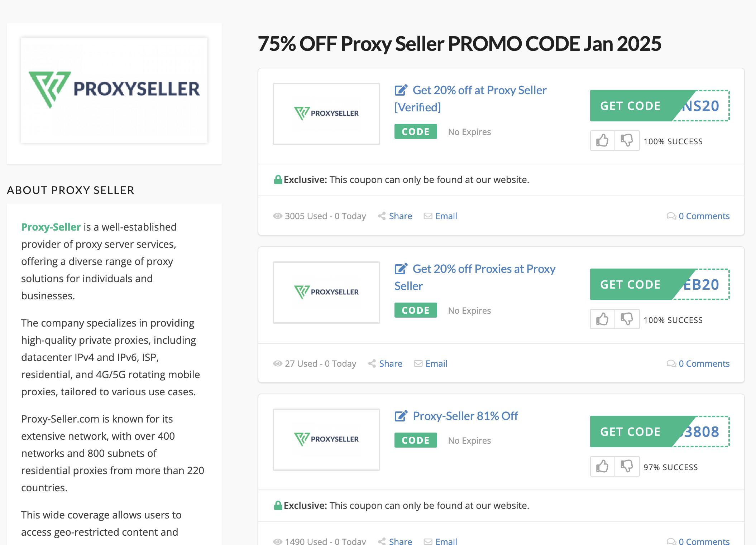756x545 pixels.
Task: Click the edit icon beside Get 20% off [Verified]
Action: (x=401, y=90)
